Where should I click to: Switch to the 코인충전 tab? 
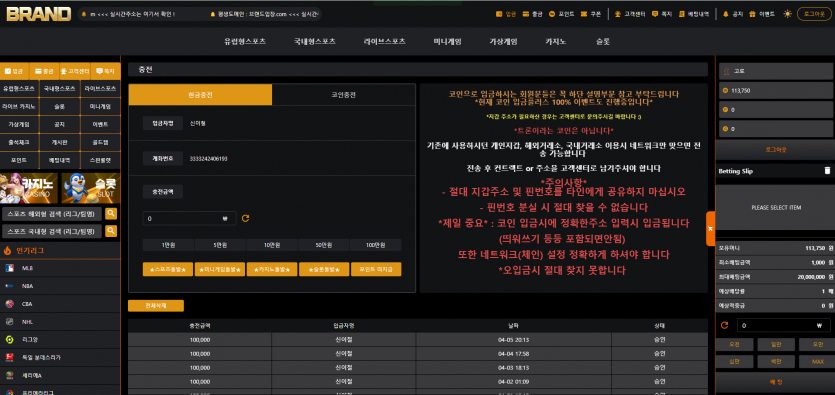click(x=343, y=95)
